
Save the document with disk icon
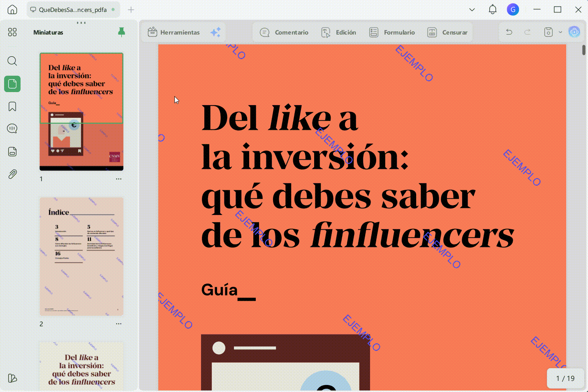tap(549, 32)
